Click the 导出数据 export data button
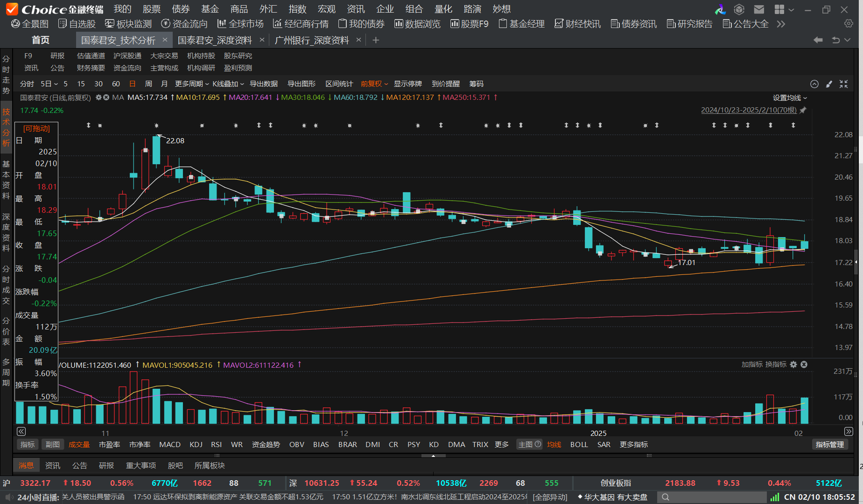This screenshot has width=863, height=504. click(x=264, y=84)
